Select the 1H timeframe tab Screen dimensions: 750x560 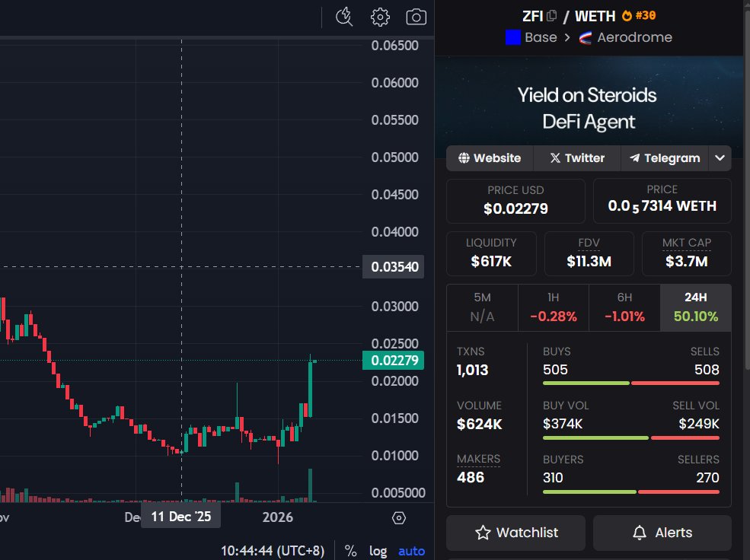554,307
